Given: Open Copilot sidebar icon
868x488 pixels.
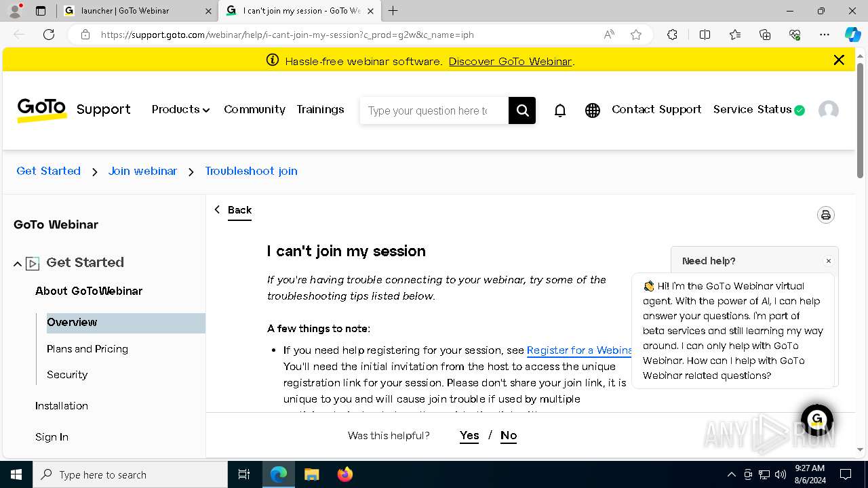Looking at the screenshot, I should tap(852, 35).
